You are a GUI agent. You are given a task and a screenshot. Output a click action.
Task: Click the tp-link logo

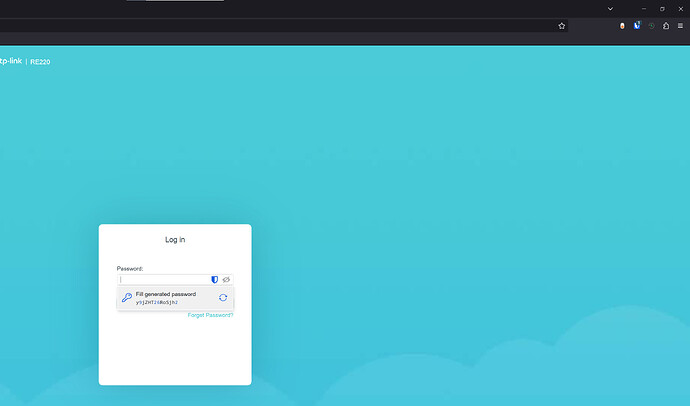11,61
